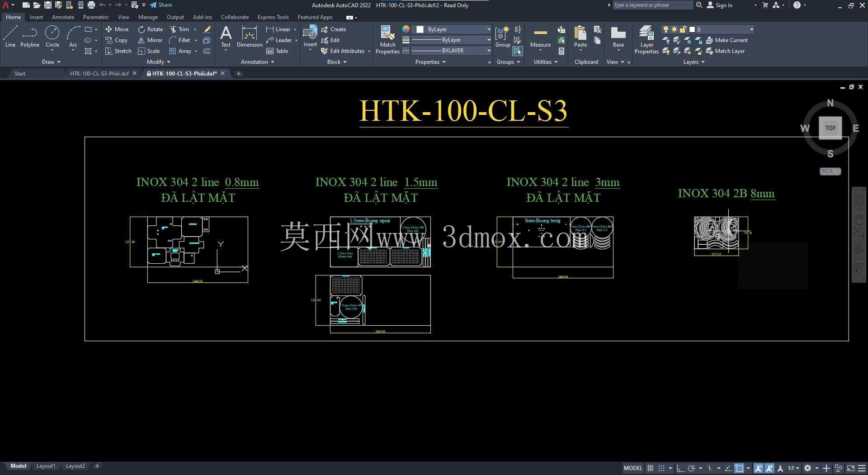Open Layer Properties manager
Image resolution: width=868 pixels, height=475 pixels.
point(646,40)
